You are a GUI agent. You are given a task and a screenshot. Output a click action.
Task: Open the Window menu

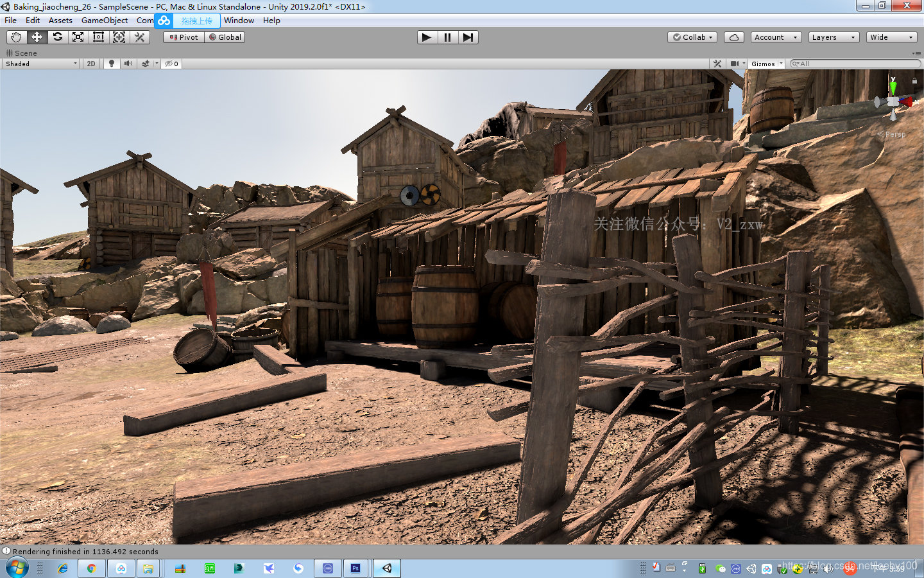pos(239,21)
